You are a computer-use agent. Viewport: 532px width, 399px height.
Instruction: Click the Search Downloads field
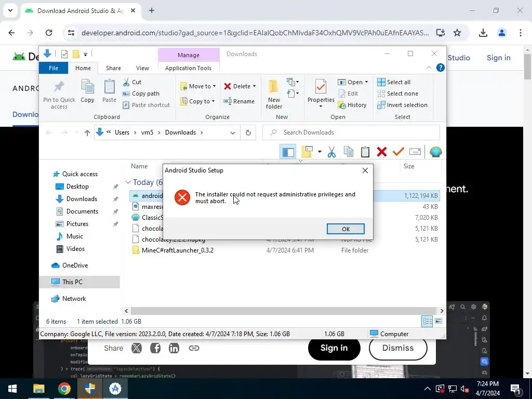pyautogui.click(x=351, y=132)
